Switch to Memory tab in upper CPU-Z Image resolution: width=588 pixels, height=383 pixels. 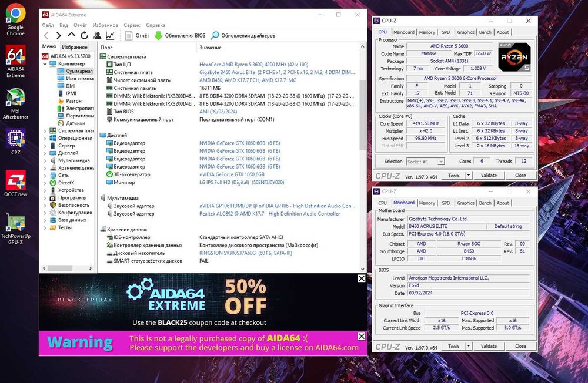[x=427, y=32]
